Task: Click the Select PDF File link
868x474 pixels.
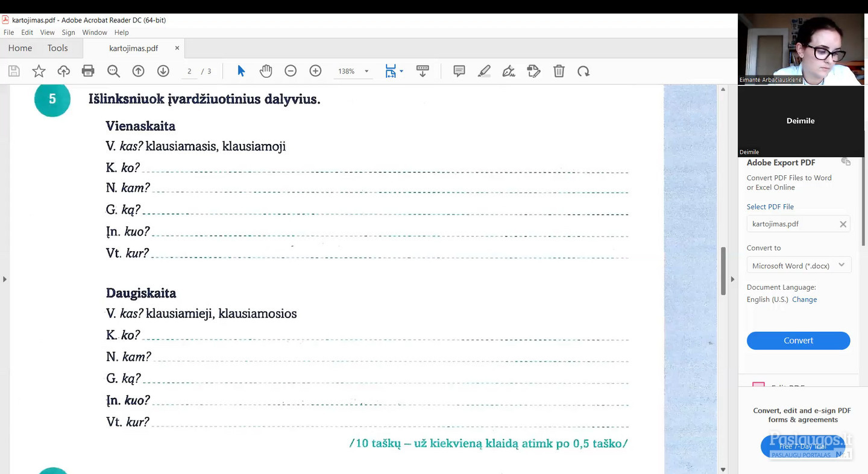Action: 770,207
